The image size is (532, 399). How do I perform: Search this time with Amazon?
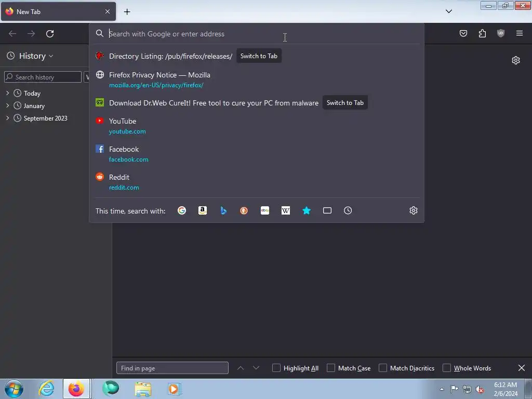203,210
